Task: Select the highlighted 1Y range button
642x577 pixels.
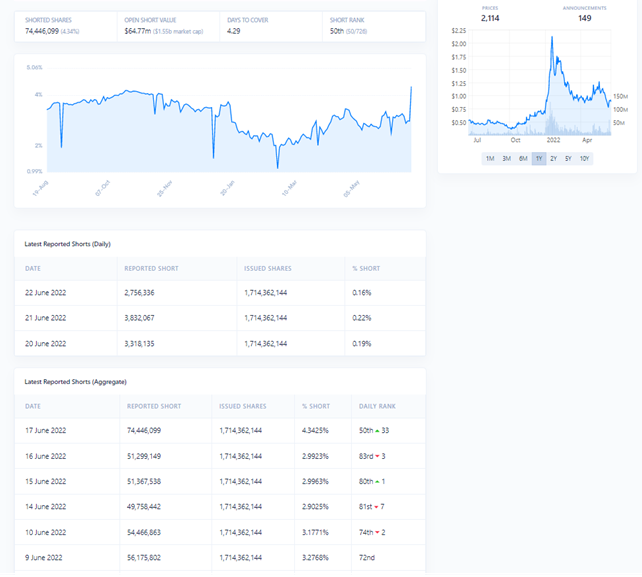Action: [x=539, y=159]
